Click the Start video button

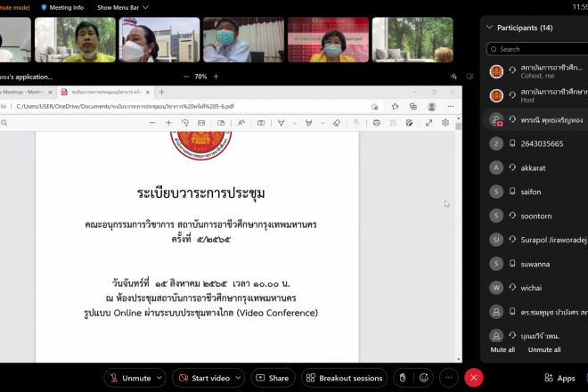pyautogui.click(x=205, y=378)
